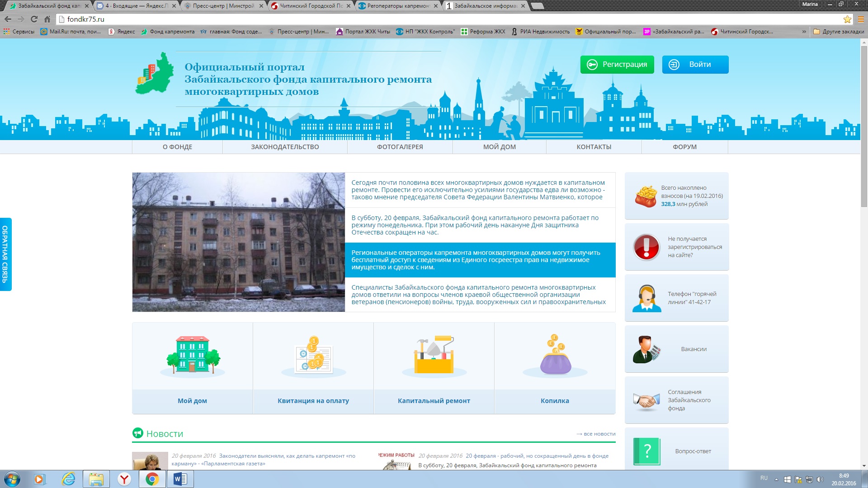Viewport: 868px width, 488px height.
Task: Open Windows Start menu
Action: pyautogui.click(x=12, y=479)
